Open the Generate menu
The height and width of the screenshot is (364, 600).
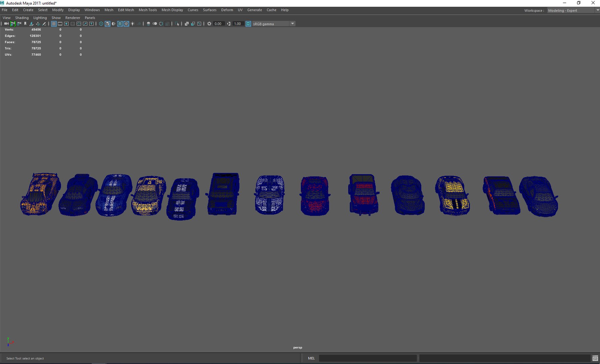click(254, 10)
